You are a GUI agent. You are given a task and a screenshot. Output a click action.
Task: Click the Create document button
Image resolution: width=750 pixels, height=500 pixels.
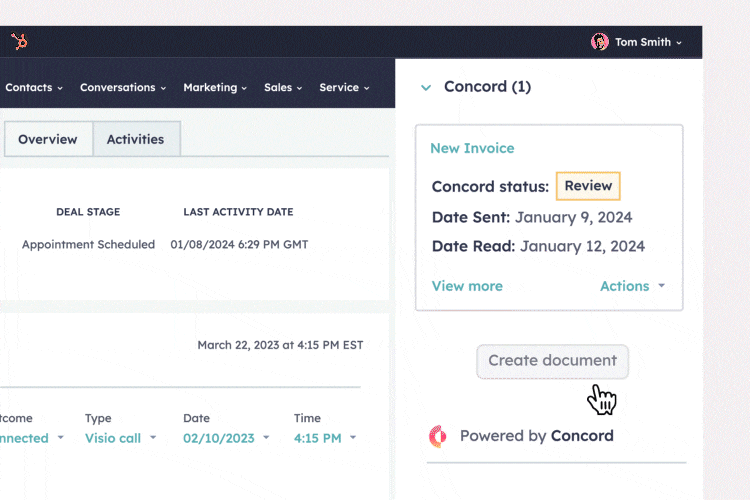click(x=552, y=361)
